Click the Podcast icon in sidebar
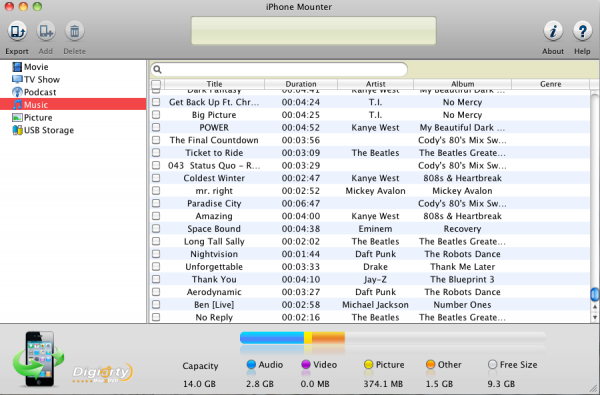This screenshot has width=600, height=395. (17, 92)
